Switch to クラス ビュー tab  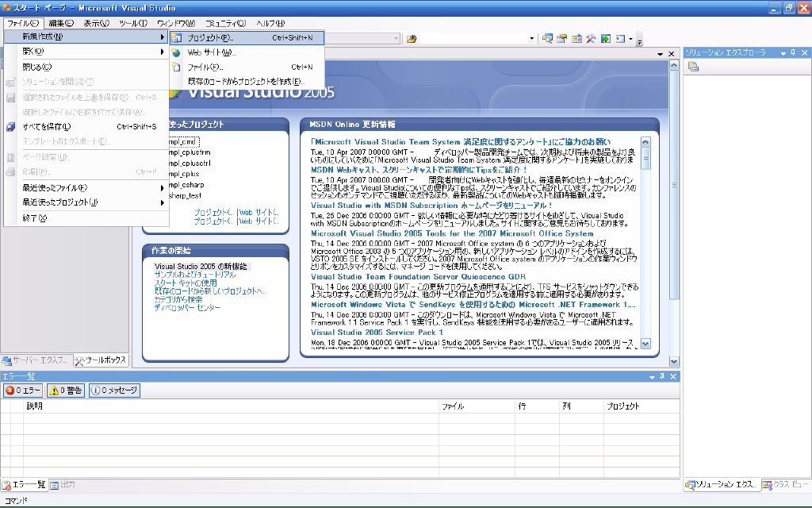786,484
